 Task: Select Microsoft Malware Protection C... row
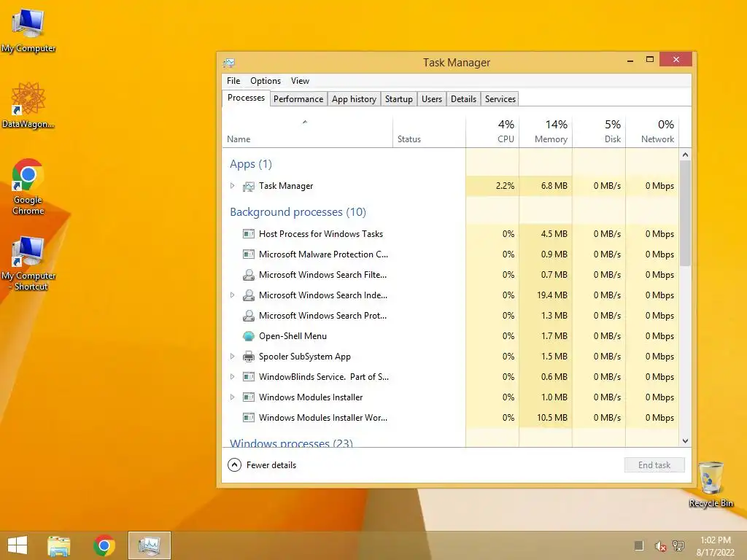click(451, 254)
